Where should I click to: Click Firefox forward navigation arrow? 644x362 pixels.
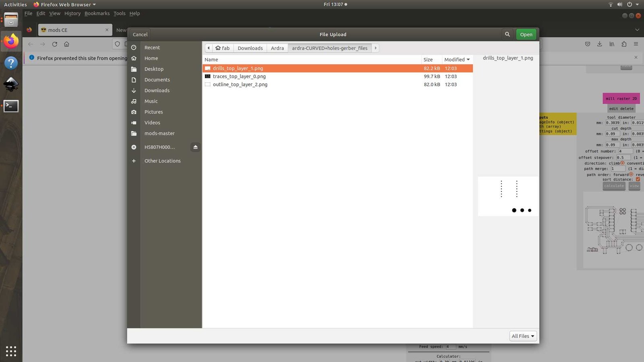[x=43, y=44]
